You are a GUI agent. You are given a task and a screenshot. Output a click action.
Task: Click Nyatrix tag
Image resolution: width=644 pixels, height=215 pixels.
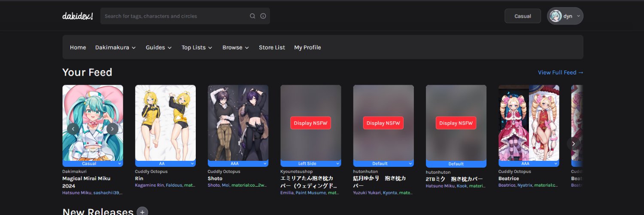click(x=525, y=185)
